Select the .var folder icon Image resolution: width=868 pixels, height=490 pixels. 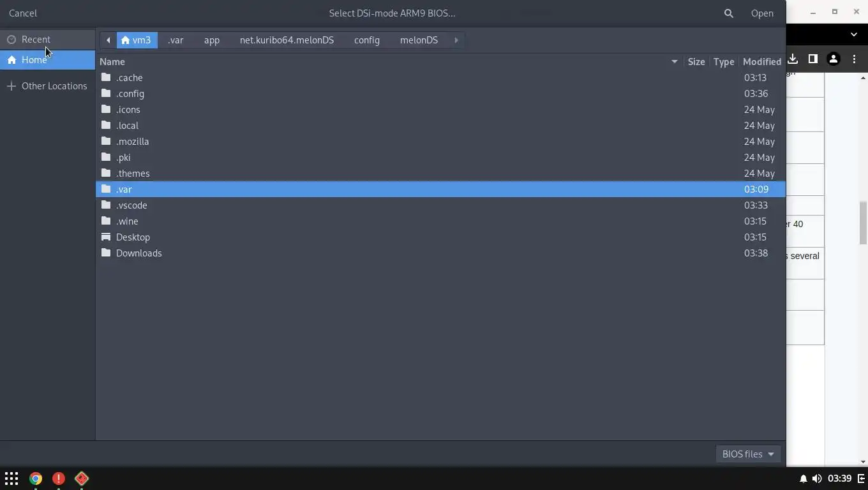pos(106,189)
